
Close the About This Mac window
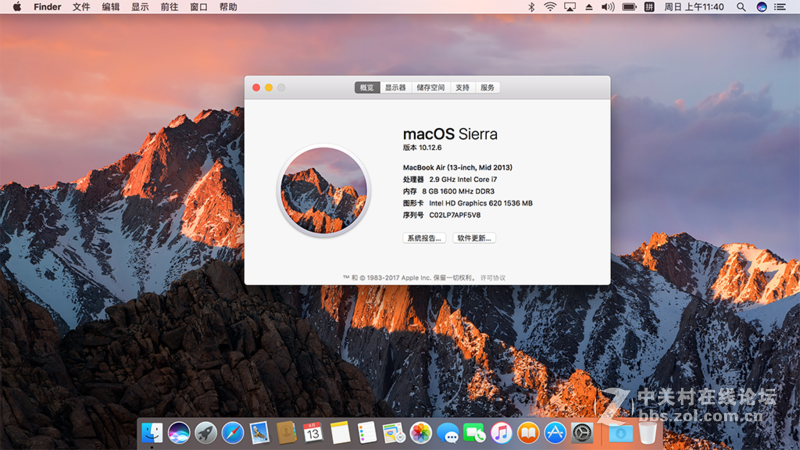click(256, 88)
